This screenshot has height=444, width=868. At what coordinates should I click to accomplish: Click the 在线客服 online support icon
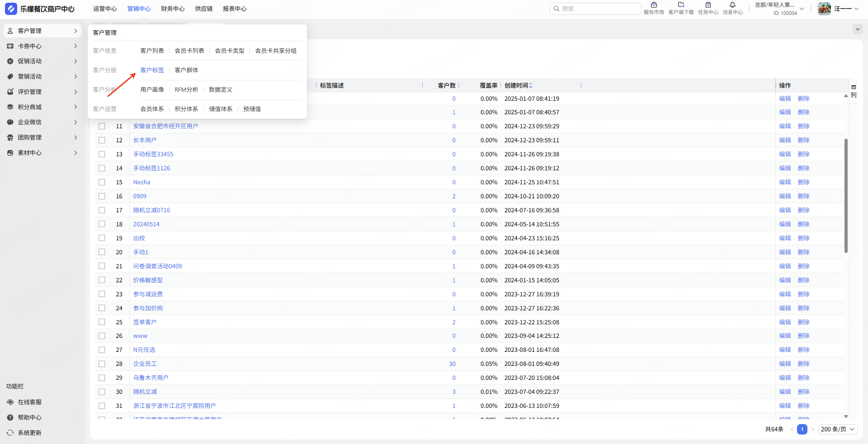[x=10, y=402]
